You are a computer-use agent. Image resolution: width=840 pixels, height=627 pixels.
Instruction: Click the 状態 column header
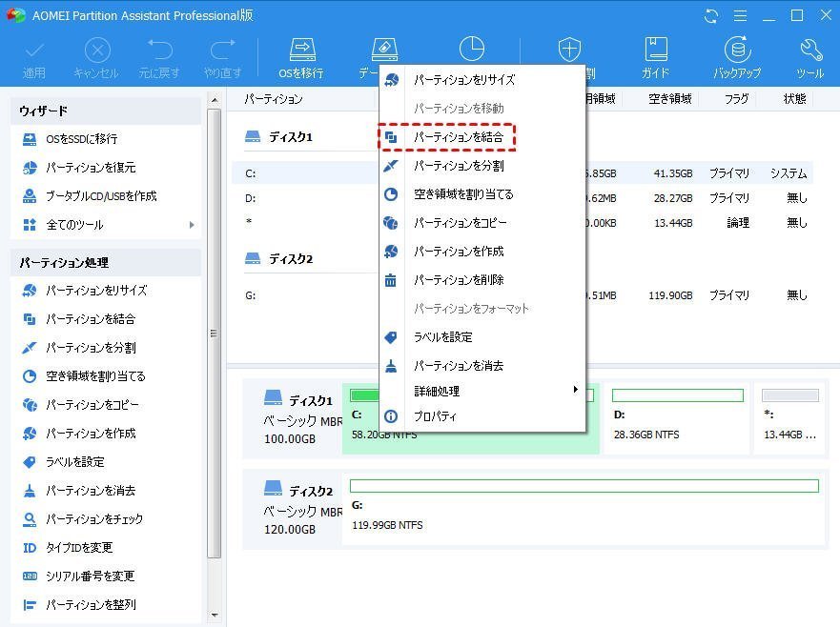coord(794,98)
